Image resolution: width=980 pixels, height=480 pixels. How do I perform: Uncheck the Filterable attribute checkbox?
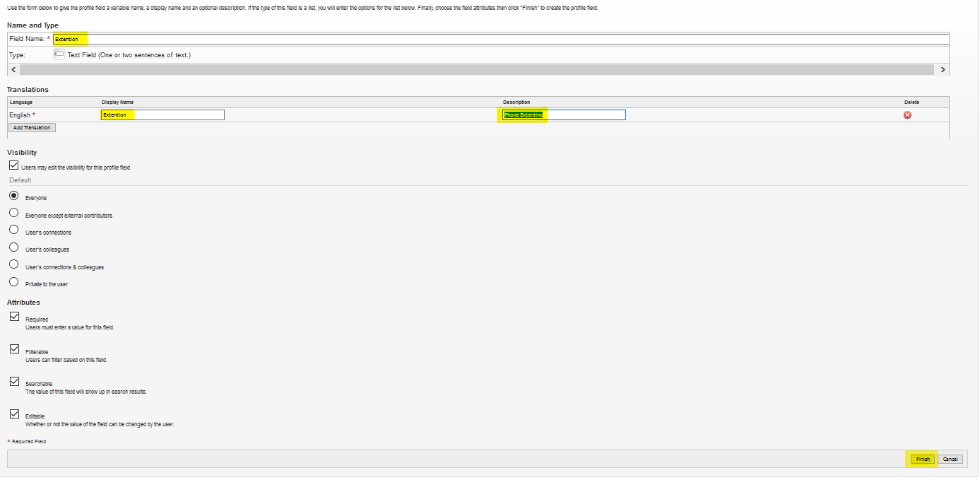click(x=14, y=349)
